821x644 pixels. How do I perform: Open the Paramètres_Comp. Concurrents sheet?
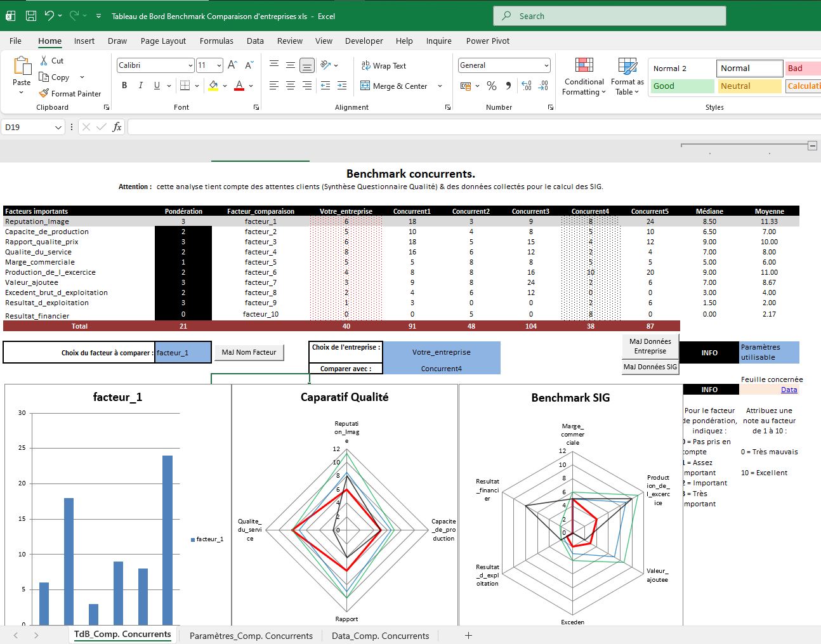click(x=251, y=635)
